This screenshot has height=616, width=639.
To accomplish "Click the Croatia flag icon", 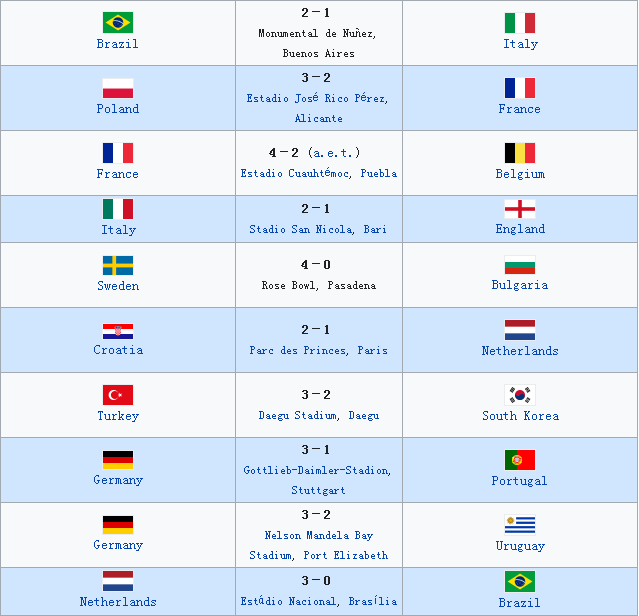I will click(x=118, y=331).
